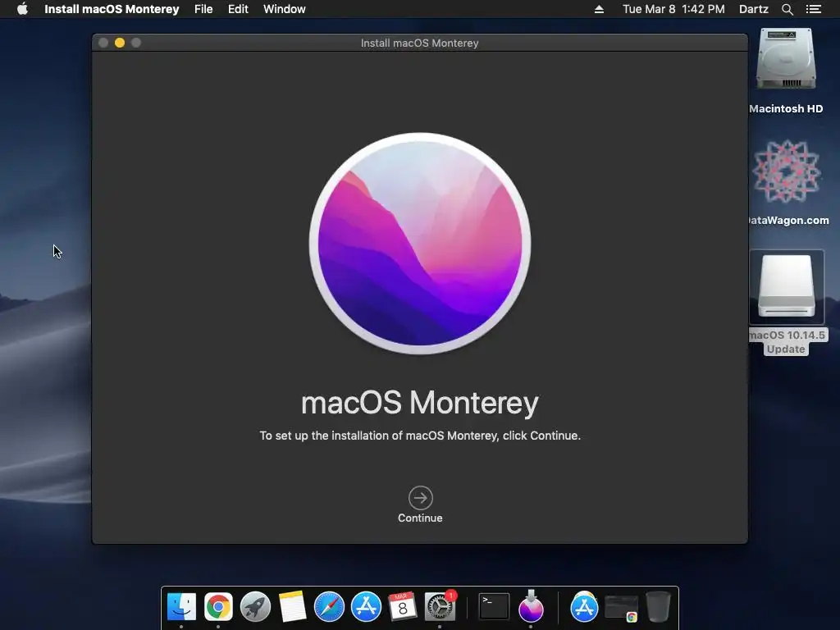
Task: Open the Install macOS Monterey app menu
Action: pyautogui.click(x=112, y=9)
